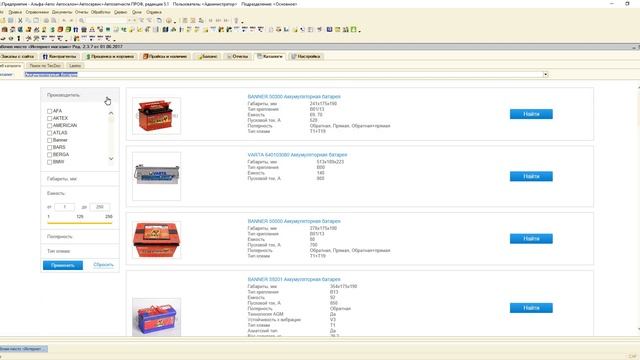Click the magnifier search icon in toolbar
Image resolution: width=640 pixels, height=360 pixels.
point(82,20)
